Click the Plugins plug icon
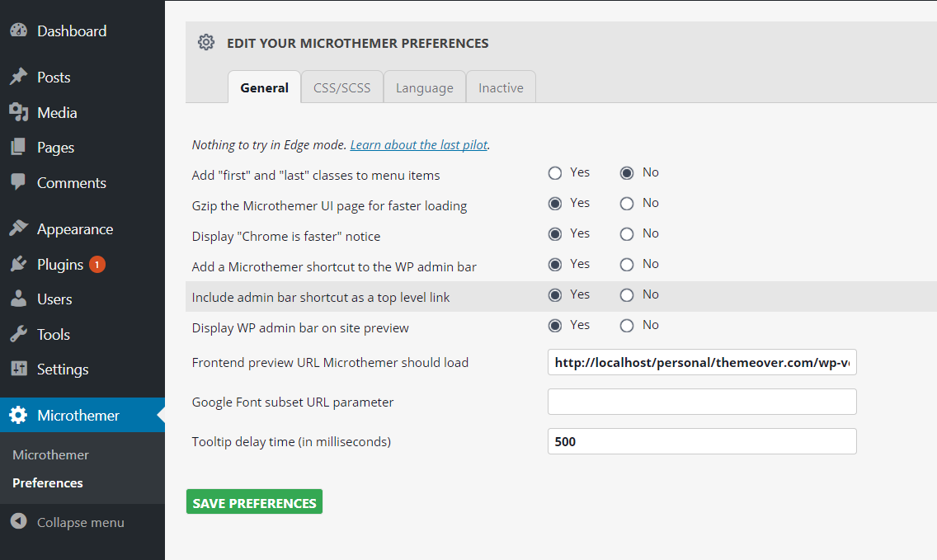 pos(18,264)
